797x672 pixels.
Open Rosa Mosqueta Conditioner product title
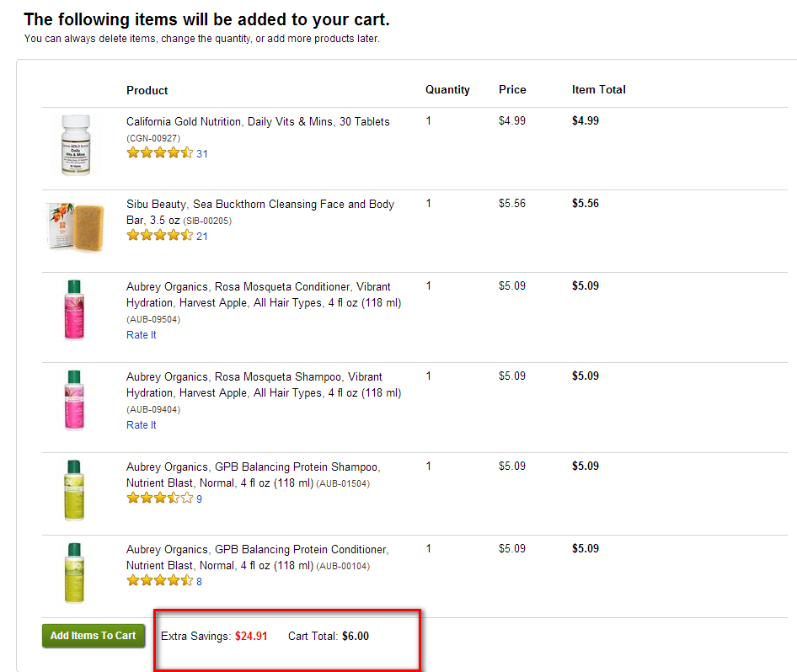pos(264,295)
